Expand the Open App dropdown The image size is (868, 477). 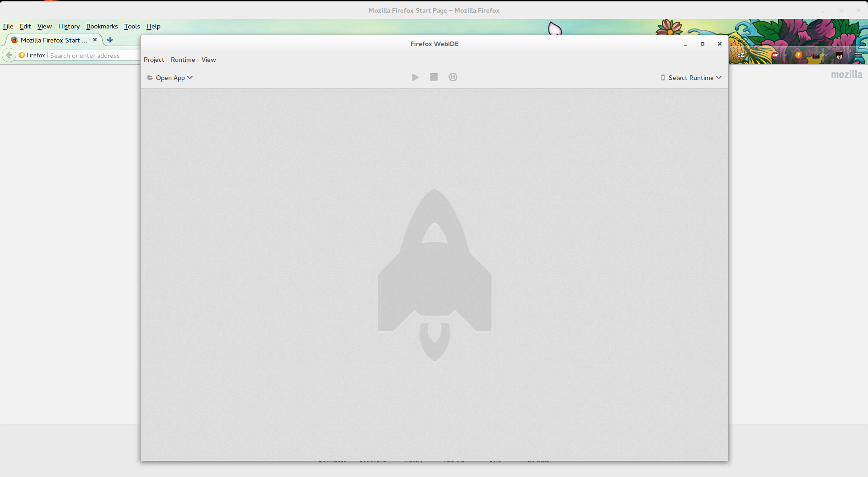[x=170, y=78]
